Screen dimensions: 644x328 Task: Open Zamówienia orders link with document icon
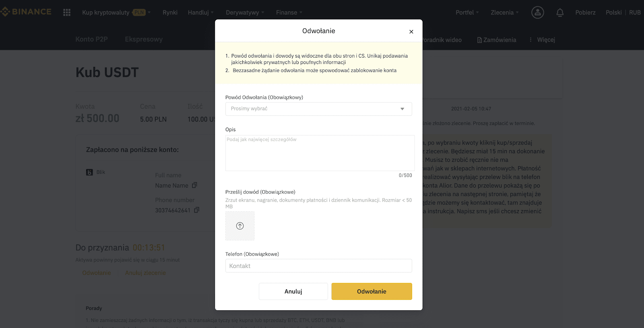[x=496, y=40]
